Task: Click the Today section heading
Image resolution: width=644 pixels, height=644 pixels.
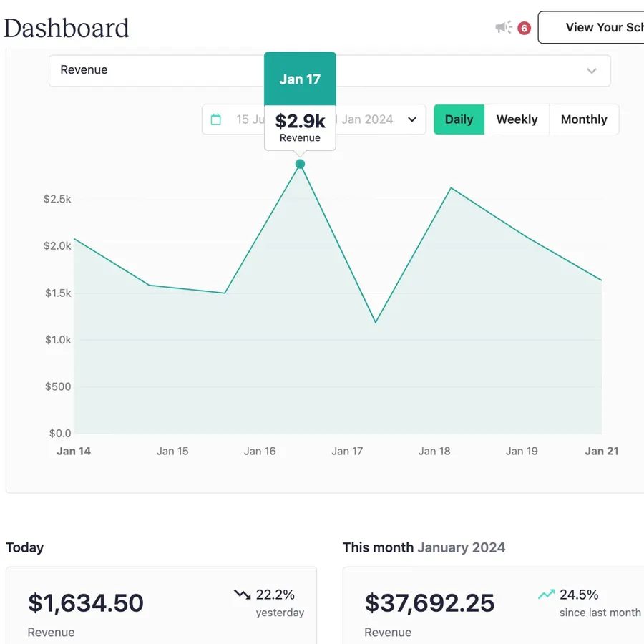Action: (24, 547)
